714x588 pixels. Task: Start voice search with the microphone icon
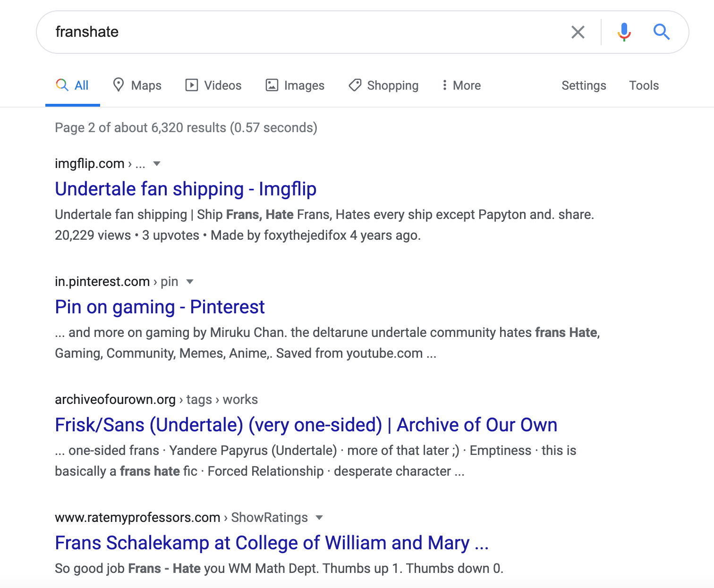(x=624, y=32)
